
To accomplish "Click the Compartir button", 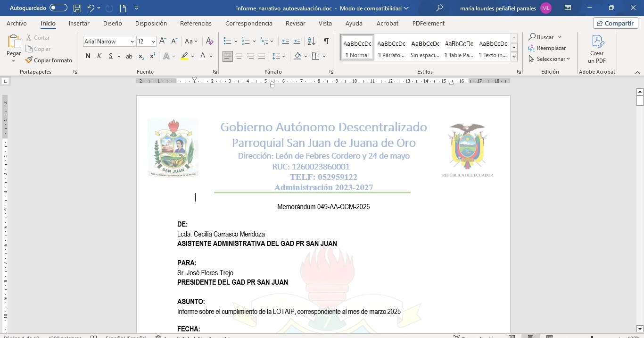I will pyautogui.click(x=616, y=23).
